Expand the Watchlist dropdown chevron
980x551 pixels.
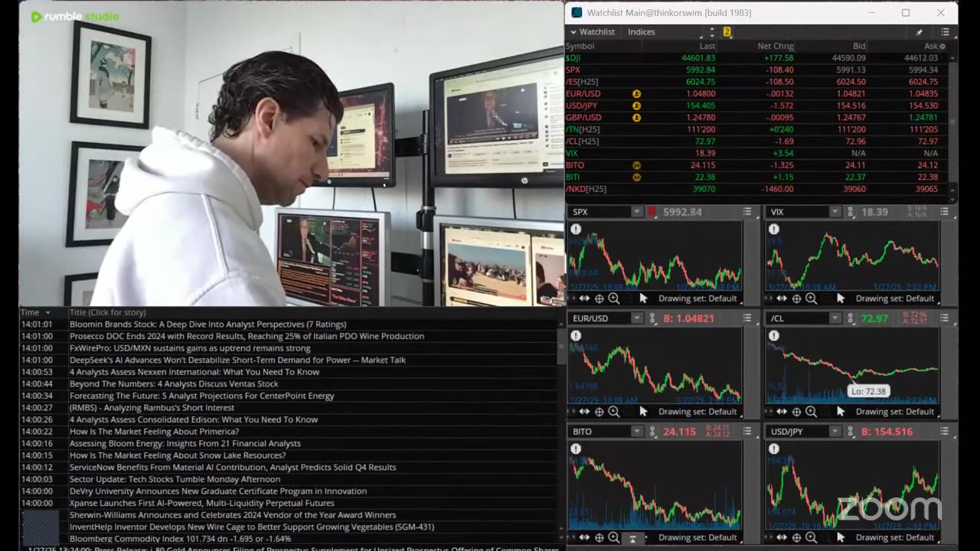[573, 32]
